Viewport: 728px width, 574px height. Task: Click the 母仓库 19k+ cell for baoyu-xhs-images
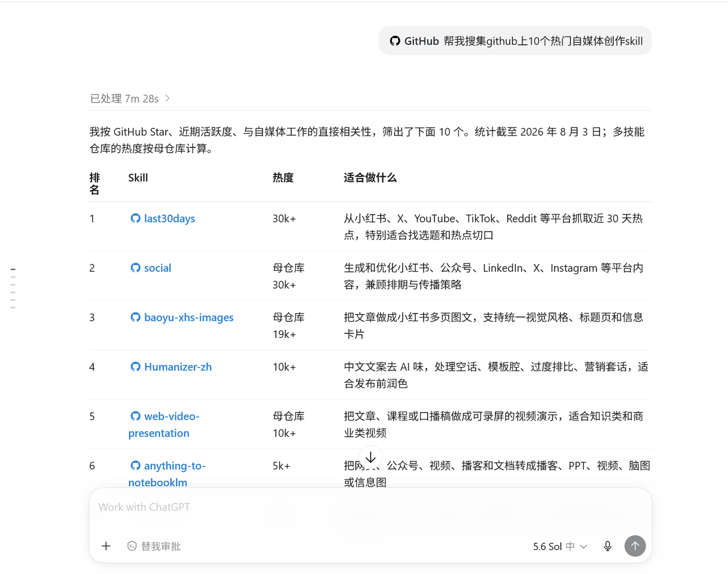[x=289, y=325]
